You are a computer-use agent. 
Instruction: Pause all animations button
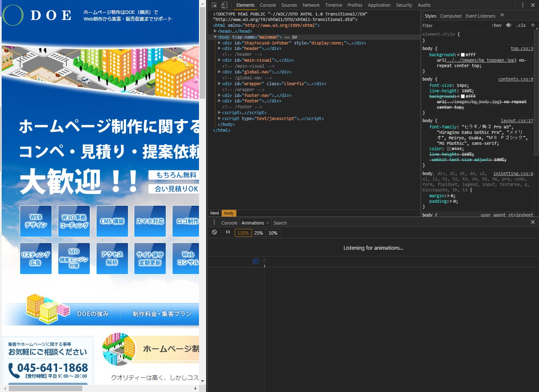(x=228, y=232)
